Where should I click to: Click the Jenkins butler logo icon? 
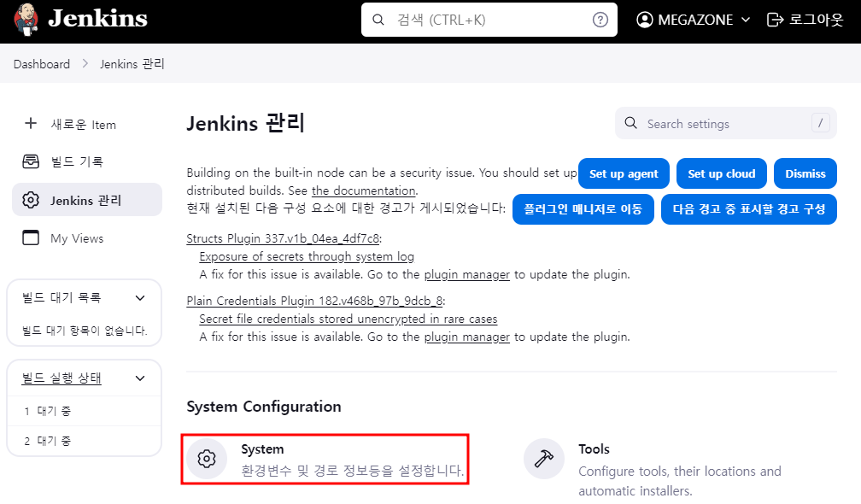click(26, 19)
